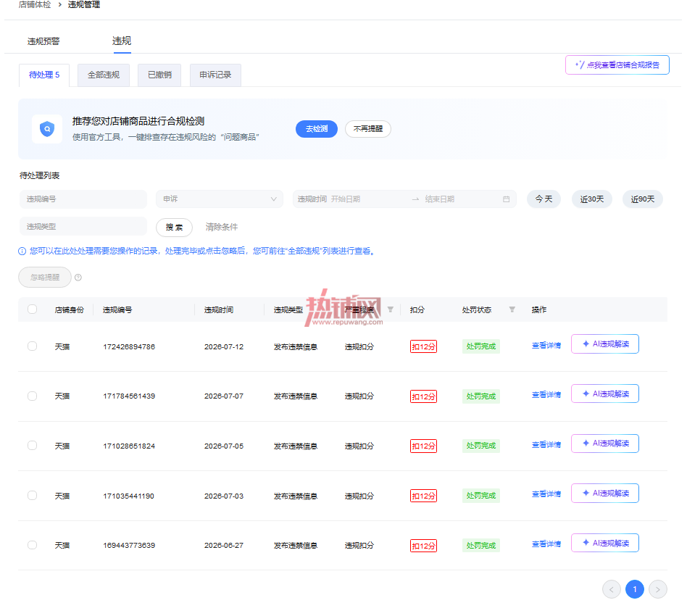This screenshot has width=687, height=616.
Task: Click info icon before blue notice
Action: pyautogui.click(x=22, y=251)
